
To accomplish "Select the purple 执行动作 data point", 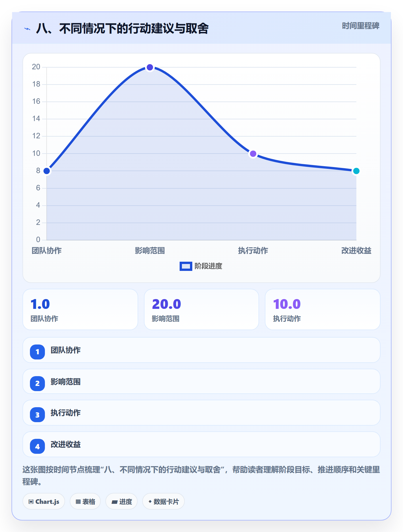I will (x=253, y=154).
